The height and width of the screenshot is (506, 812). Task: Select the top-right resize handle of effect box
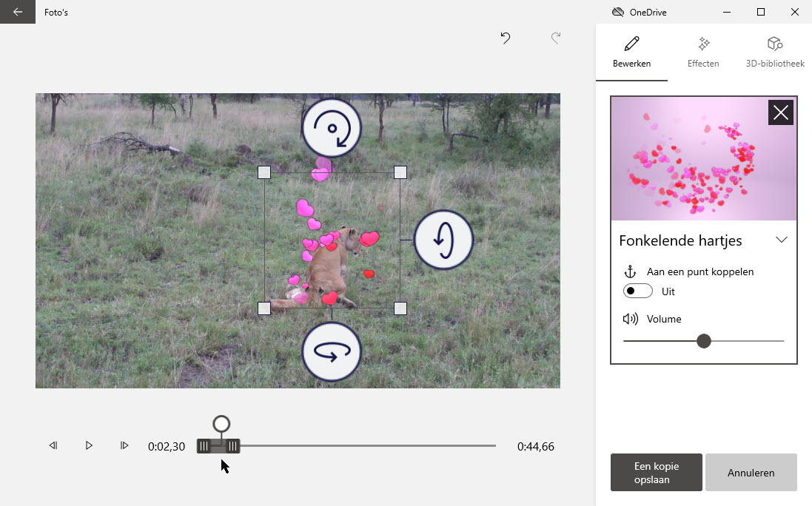[400, 172]
